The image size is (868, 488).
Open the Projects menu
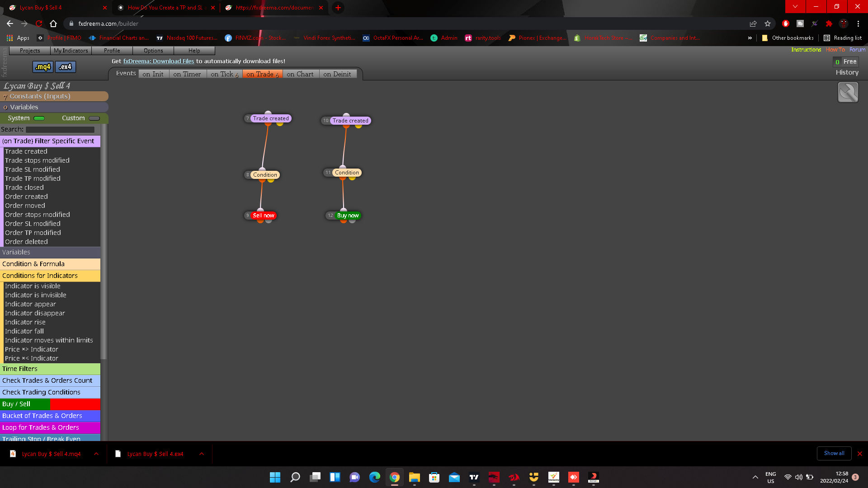[30, 51]
